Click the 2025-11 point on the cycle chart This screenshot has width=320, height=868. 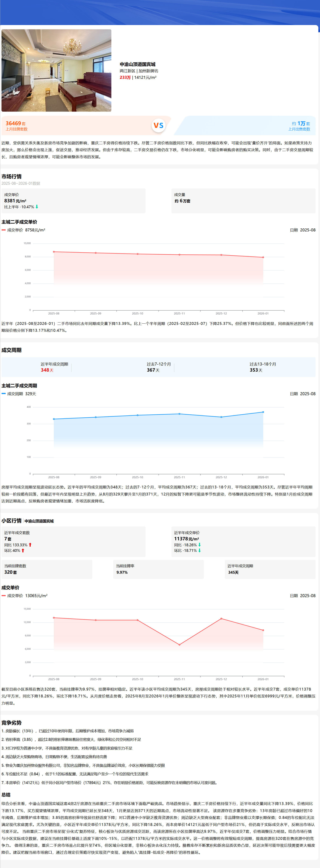click(179, 414)
